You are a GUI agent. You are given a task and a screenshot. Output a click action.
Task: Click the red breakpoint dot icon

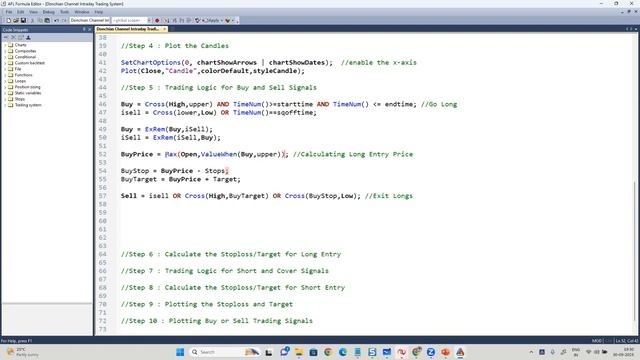click(157, 20)
